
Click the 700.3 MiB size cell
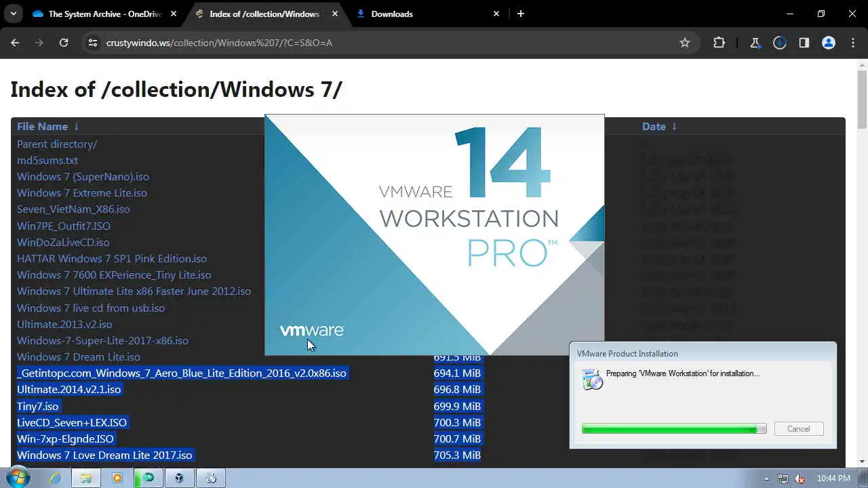tap(457, 422)
